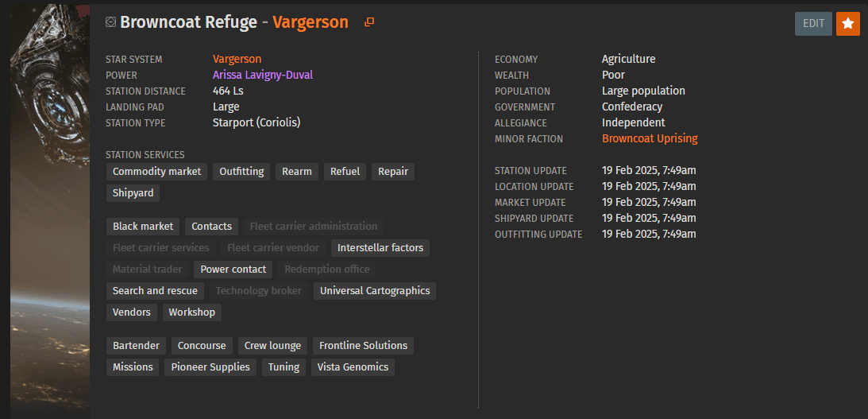This screenshot has width=868, height=419.
Task: Select the Power contact tag
Action: [x=233, y=270]
